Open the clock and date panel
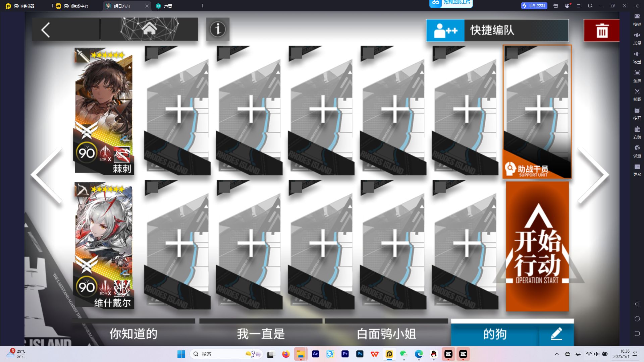This screenshot has width=644, height=362. click(621, 354)
